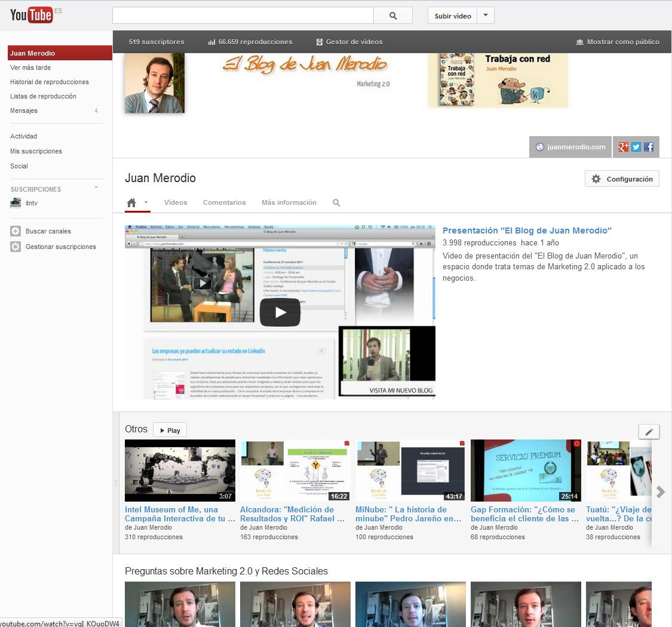Click the reproducciones bar chart icon
The width and height of the screenshot is (672, 627).
pyautogui.click(x=211, y=42)
